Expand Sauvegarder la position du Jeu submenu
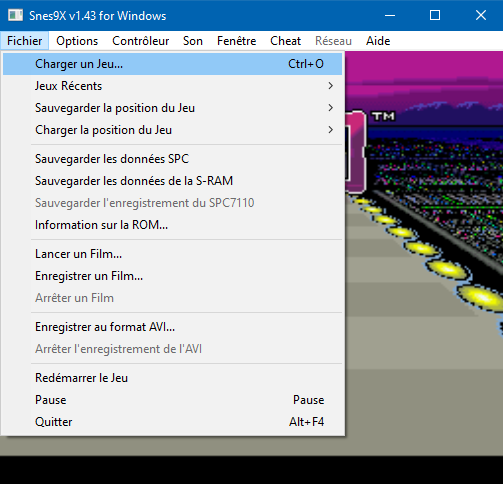The width and height of the screenshot is (503, 484). tap(172, 108)
